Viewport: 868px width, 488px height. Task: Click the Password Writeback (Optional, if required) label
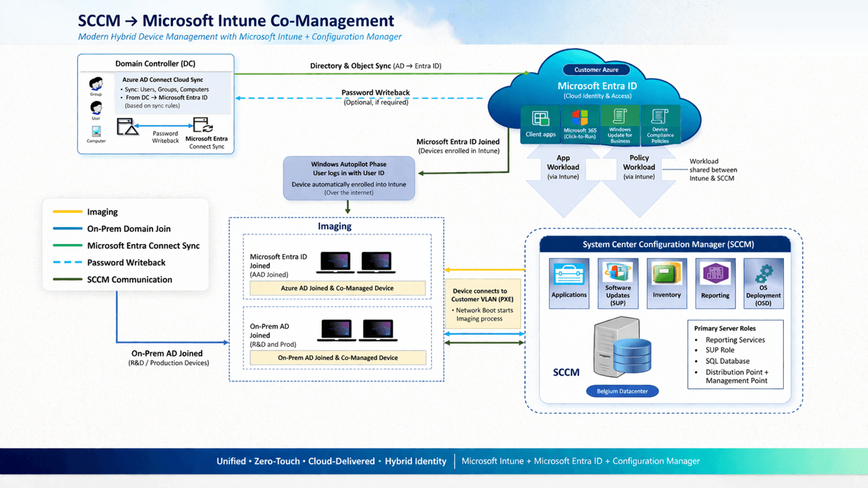point(376,97)
